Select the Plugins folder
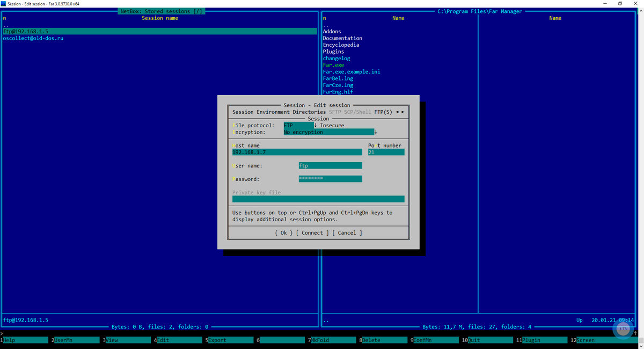This screenshot has width=644, height=349. click(334, 52)
